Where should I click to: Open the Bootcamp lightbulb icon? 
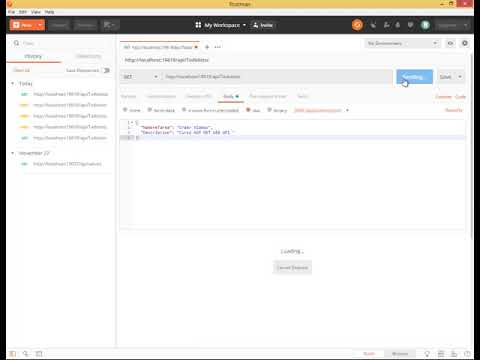[x=427, y=354]
